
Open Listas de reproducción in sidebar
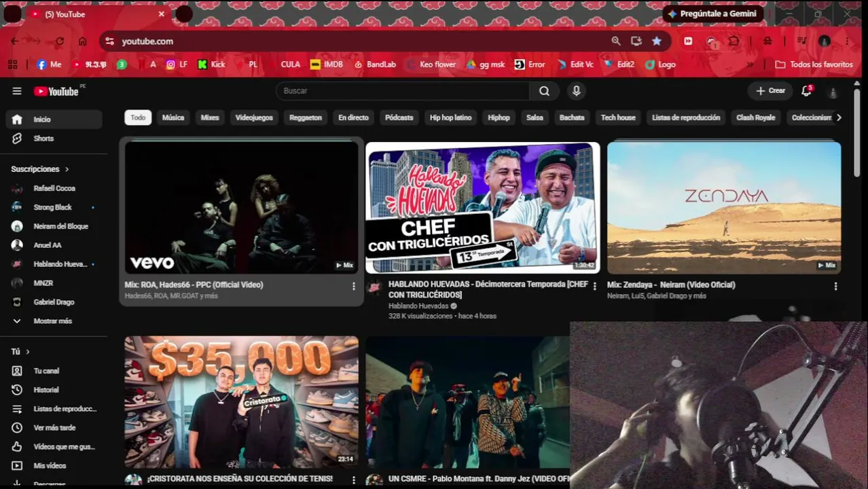click(x=54, y=409)
